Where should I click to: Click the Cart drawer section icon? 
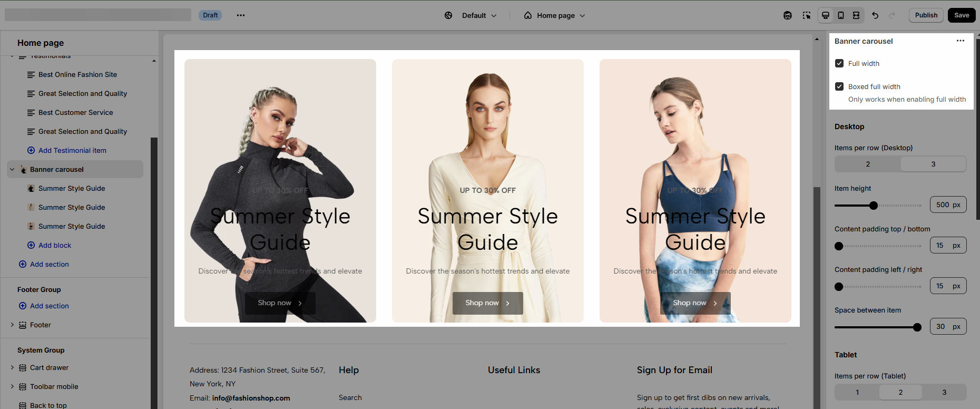[23, 368]
